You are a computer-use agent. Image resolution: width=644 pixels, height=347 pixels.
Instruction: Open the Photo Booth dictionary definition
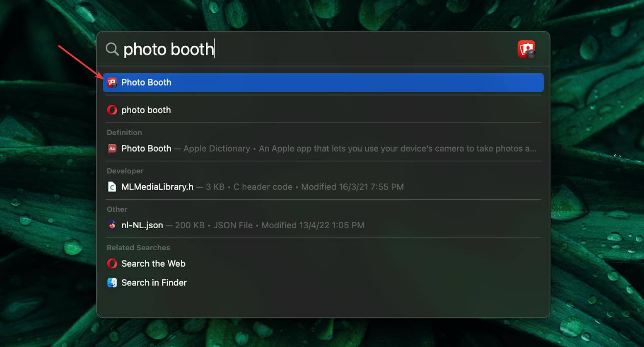(x=146, y=148)
